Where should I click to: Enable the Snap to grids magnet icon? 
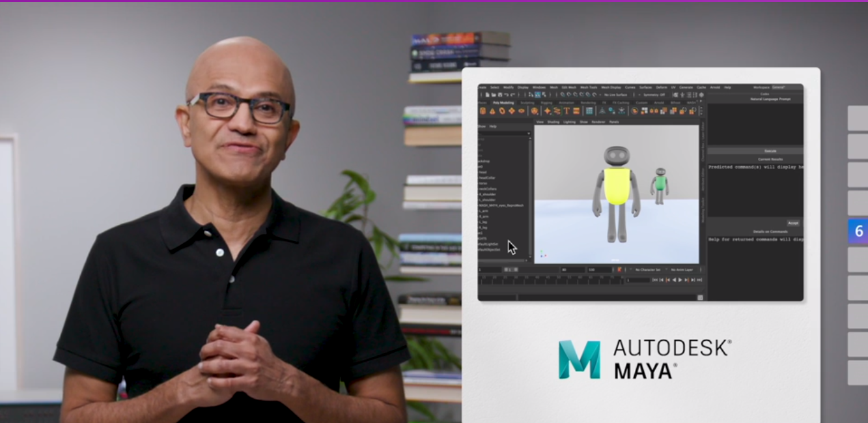tap(563, 95)
